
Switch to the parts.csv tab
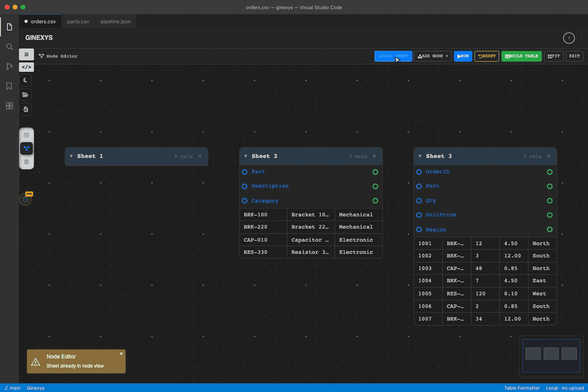click(x=78, y=21)
